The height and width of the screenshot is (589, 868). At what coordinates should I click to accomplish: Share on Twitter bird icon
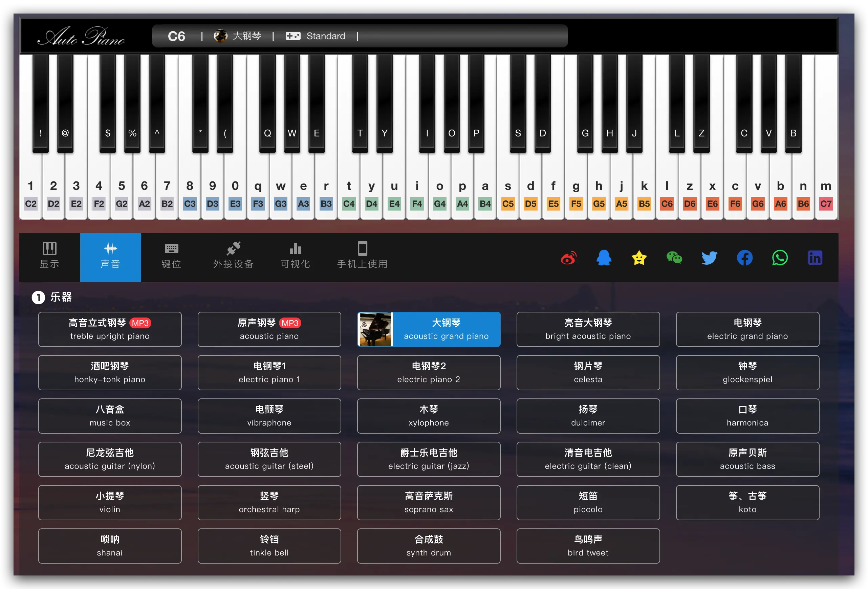pos(709,258)
